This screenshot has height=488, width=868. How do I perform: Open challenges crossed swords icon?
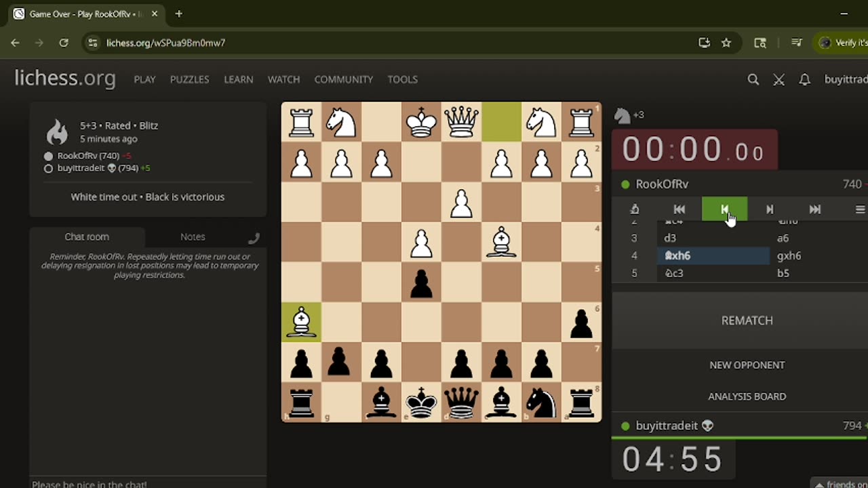[778, 79]
